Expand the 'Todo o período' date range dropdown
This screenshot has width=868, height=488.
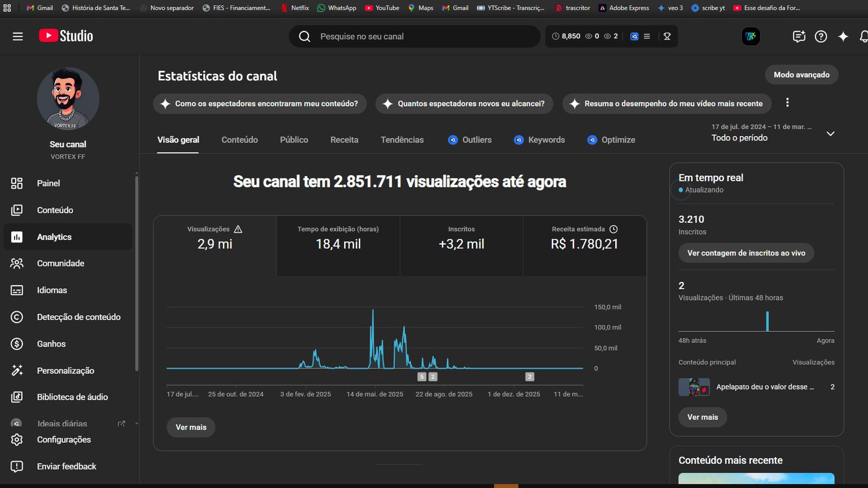coord(773,133)
